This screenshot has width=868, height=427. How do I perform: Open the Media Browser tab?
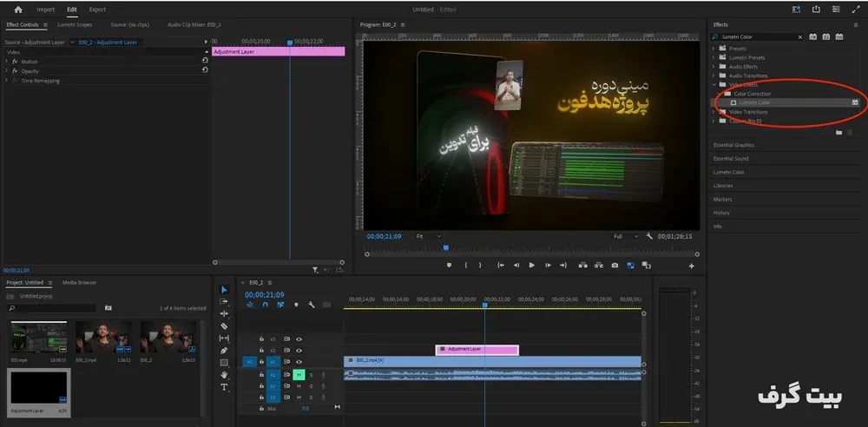[x=80, y=282]
